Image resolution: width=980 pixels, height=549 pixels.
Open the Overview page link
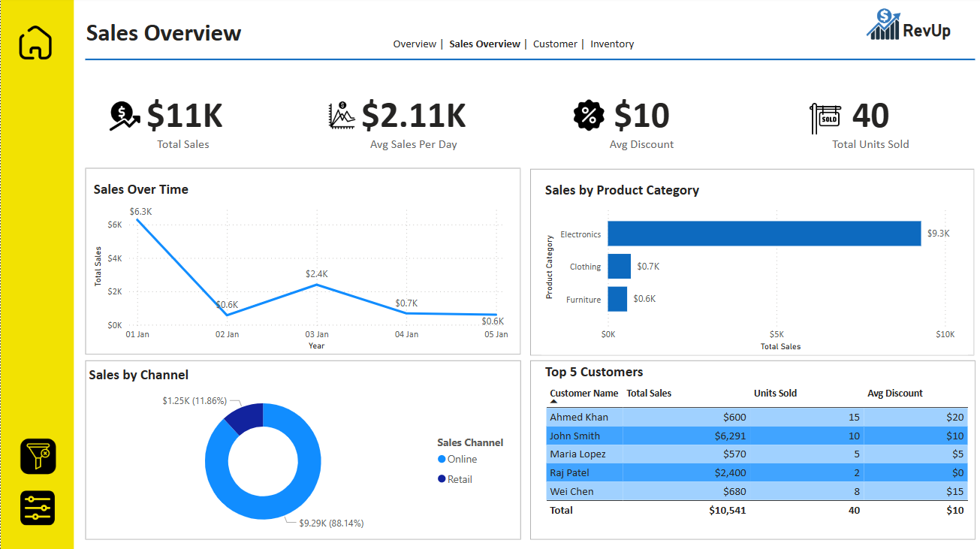pos(415,44)
